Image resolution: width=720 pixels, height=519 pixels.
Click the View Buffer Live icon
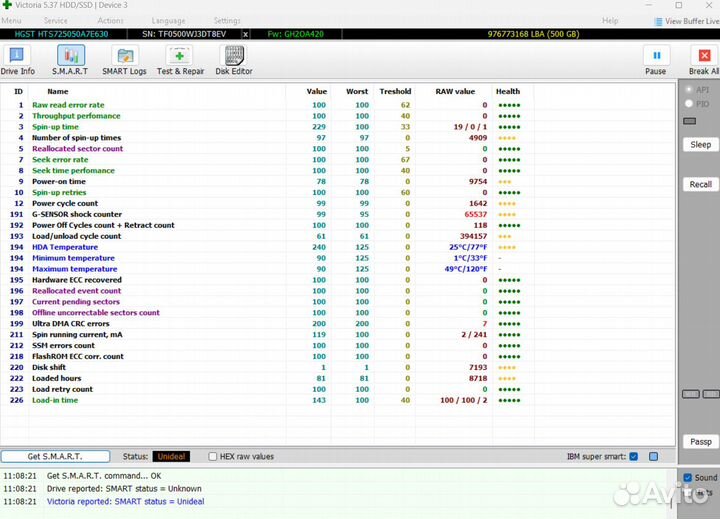pyautogui.click(x=658, y=22)
